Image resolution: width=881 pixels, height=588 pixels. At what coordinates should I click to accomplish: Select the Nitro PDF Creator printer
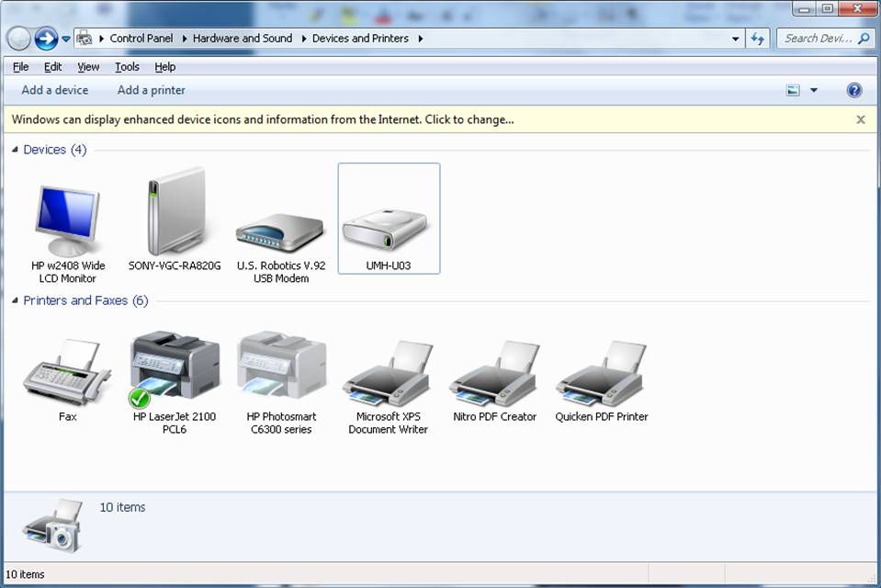[494, 373]
